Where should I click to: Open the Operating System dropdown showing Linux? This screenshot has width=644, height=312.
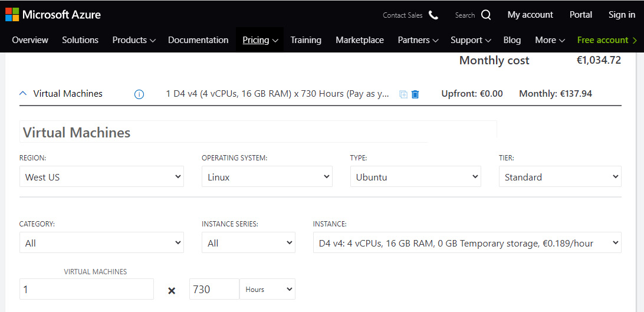pyautogui.click(x=267, y=176)
